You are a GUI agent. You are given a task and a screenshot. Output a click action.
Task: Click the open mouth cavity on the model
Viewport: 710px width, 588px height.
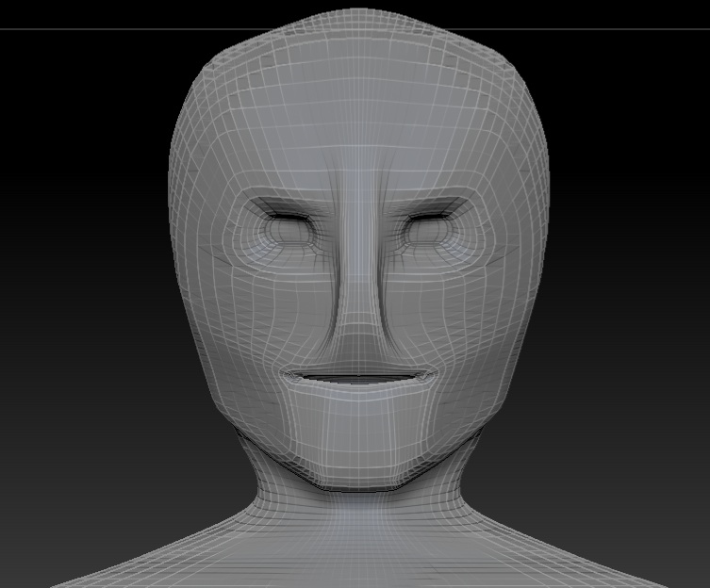pyautogui.click(x=358, y=378)
